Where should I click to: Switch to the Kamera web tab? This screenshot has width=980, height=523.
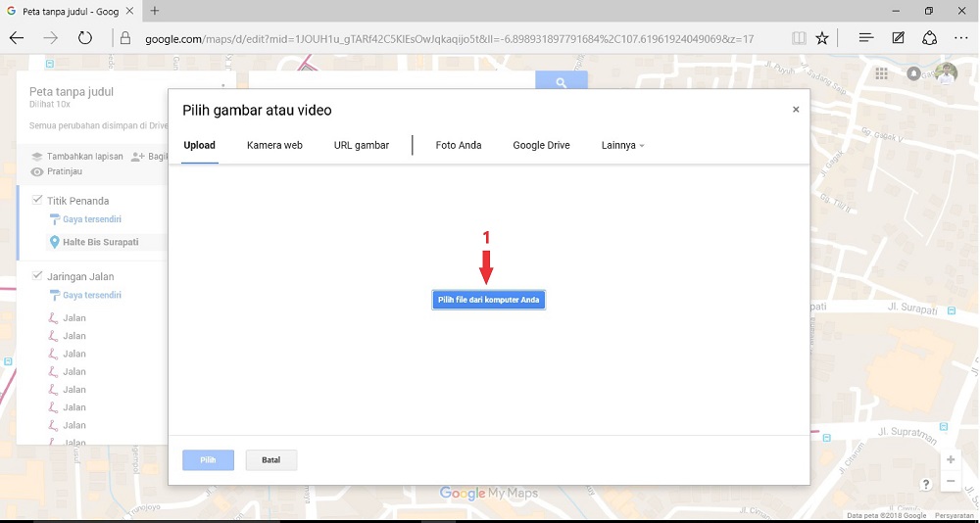point(274,145)
